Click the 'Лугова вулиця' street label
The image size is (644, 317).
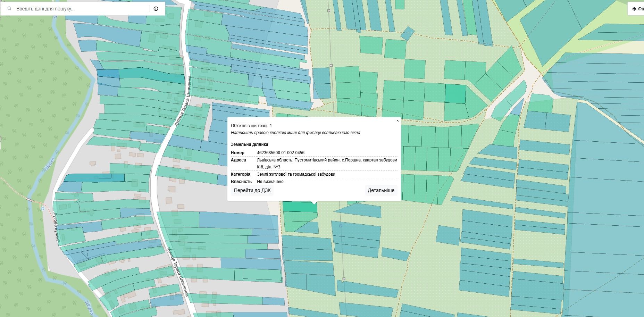(x=56, y=227)
